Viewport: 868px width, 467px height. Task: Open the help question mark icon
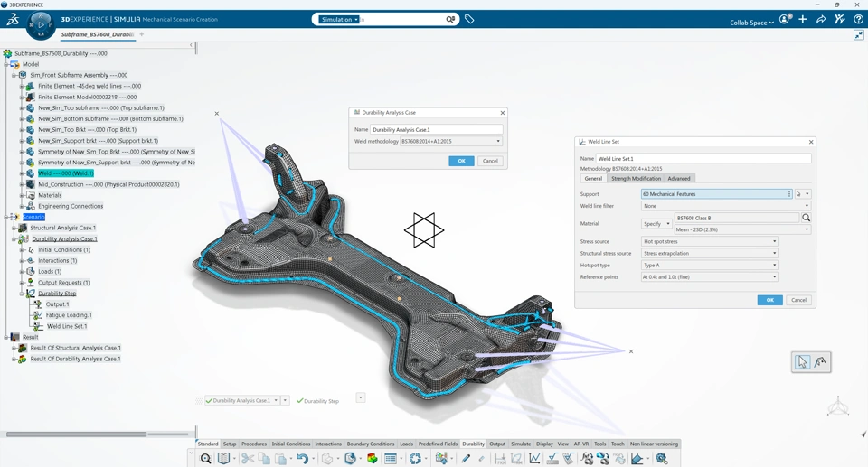(x=859, y=19)
